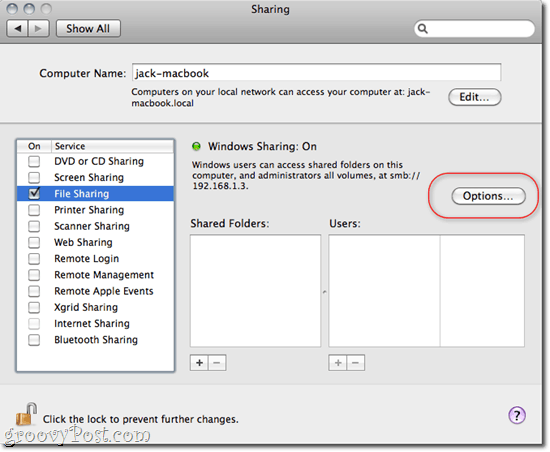Enable Screen Sharing checkbox

tap(34, 177)
